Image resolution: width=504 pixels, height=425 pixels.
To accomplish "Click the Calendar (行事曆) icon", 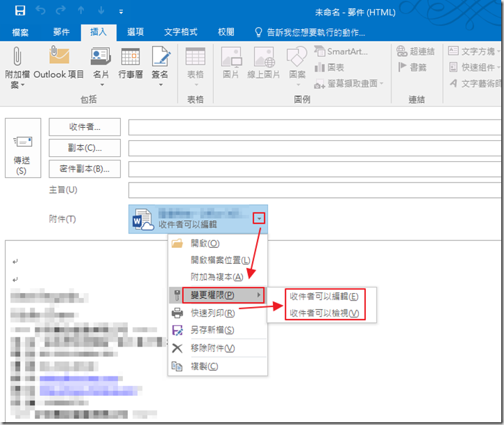I will pos(131,56).
